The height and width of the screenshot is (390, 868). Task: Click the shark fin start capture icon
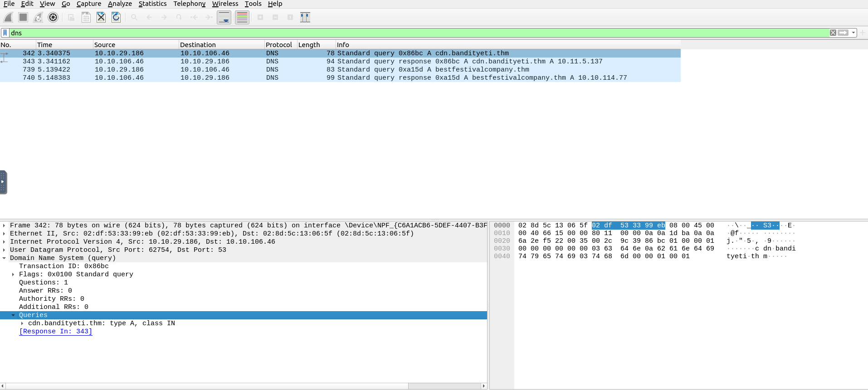click(x=8, y=17)
